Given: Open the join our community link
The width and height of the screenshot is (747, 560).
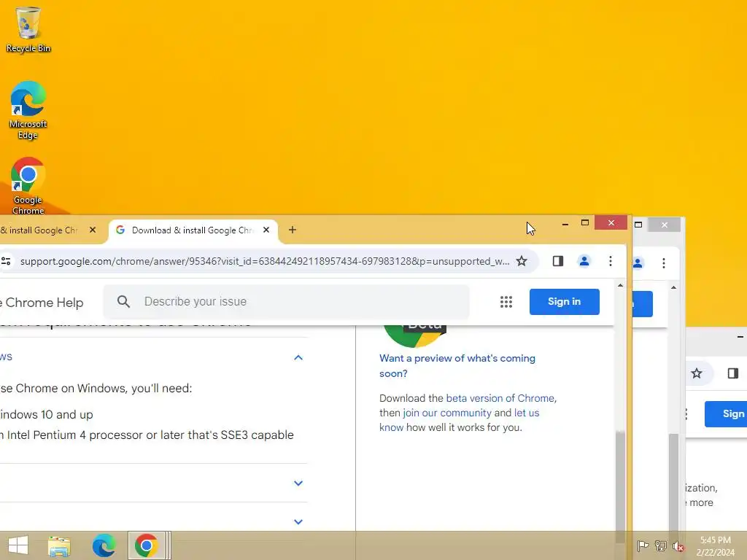Looking at the screenshot, I should coord(447,413).
